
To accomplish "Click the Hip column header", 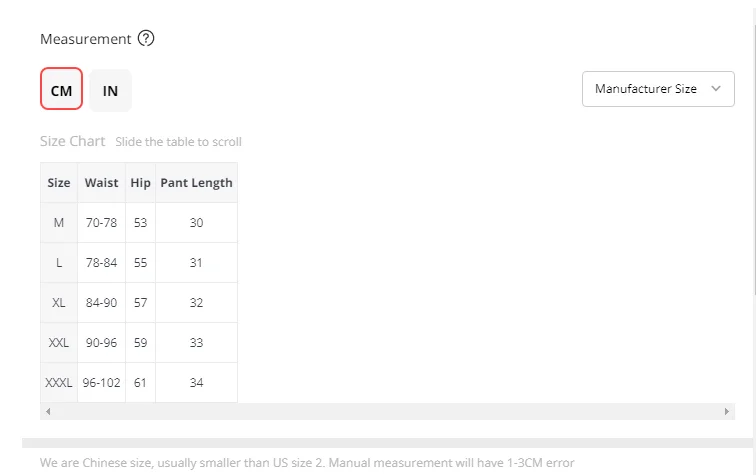I will point(140,183).
